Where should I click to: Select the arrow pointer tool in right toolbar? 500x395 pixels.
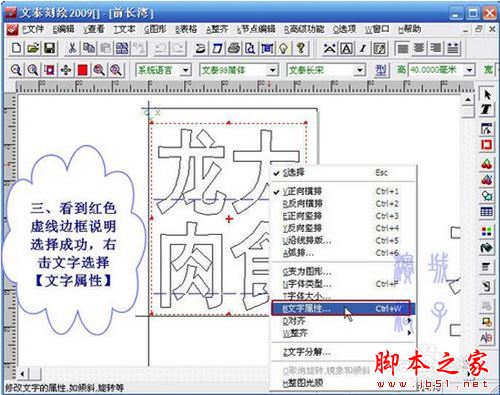click(x=487, y=94)
